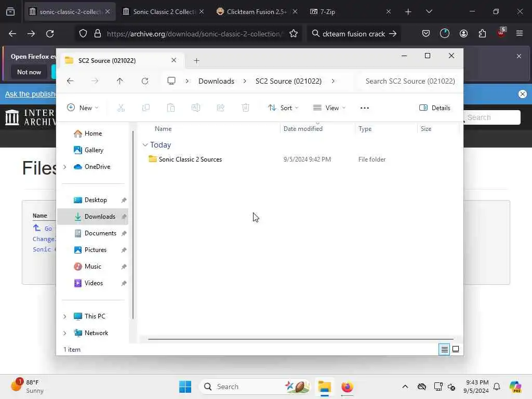Go up one folder level in Explorer

pyautogui.click(x=120, y=81)
